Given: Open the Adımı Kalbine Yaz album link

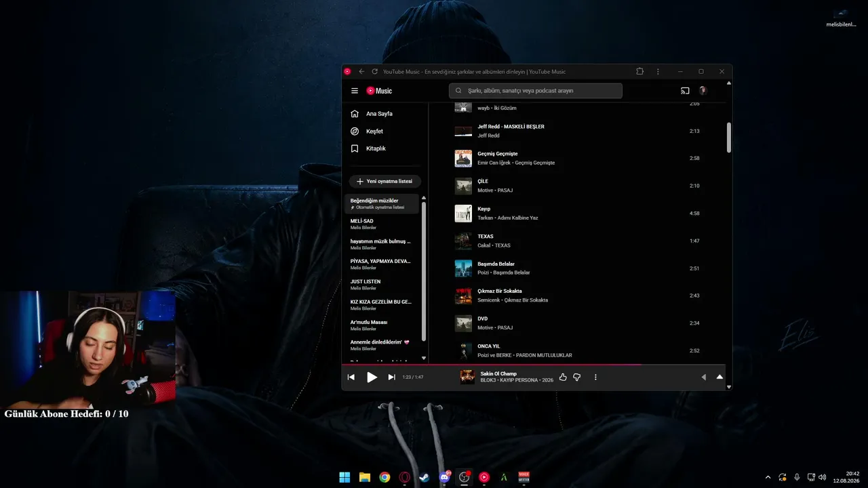Looking at the screenshot, I should click(x=519, y=218).
